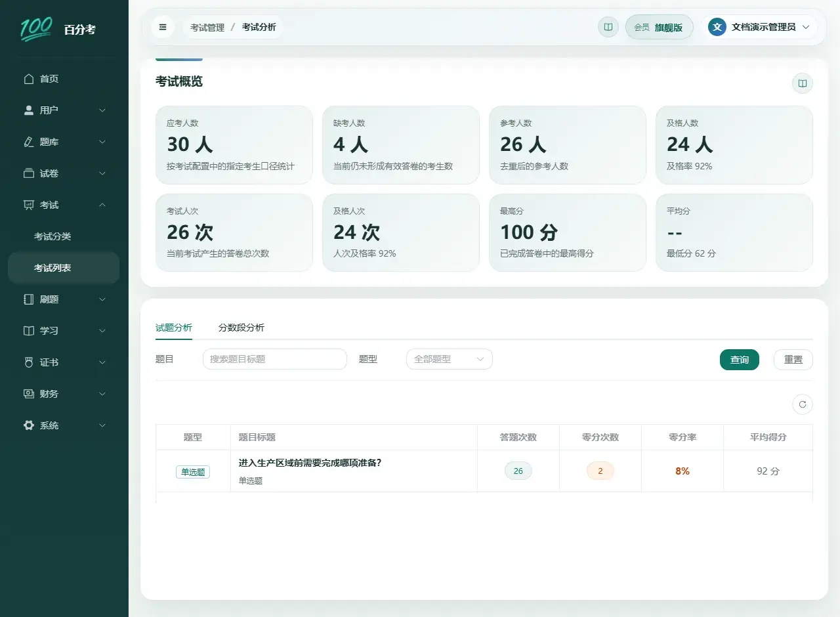Click the 及格人数 24 人 card
This screenshot has width=840, height=617.
coord(734,145)
